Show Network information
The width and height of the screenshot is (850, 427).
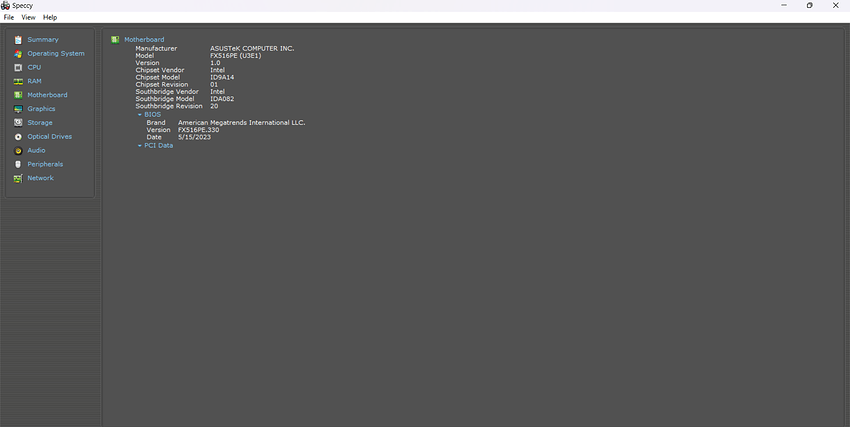pyautogui.click(x=41, y=178)
